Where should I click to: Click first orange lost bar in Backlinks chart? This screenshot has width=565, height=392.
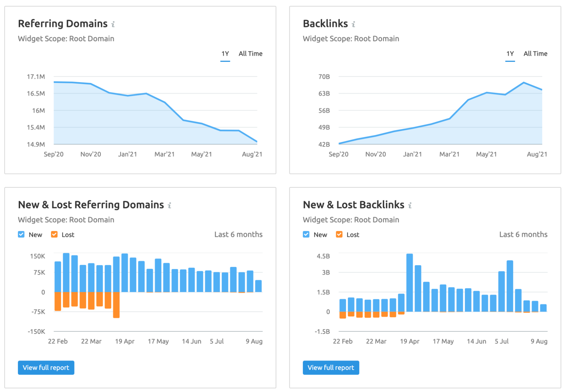tap(343, 315)
